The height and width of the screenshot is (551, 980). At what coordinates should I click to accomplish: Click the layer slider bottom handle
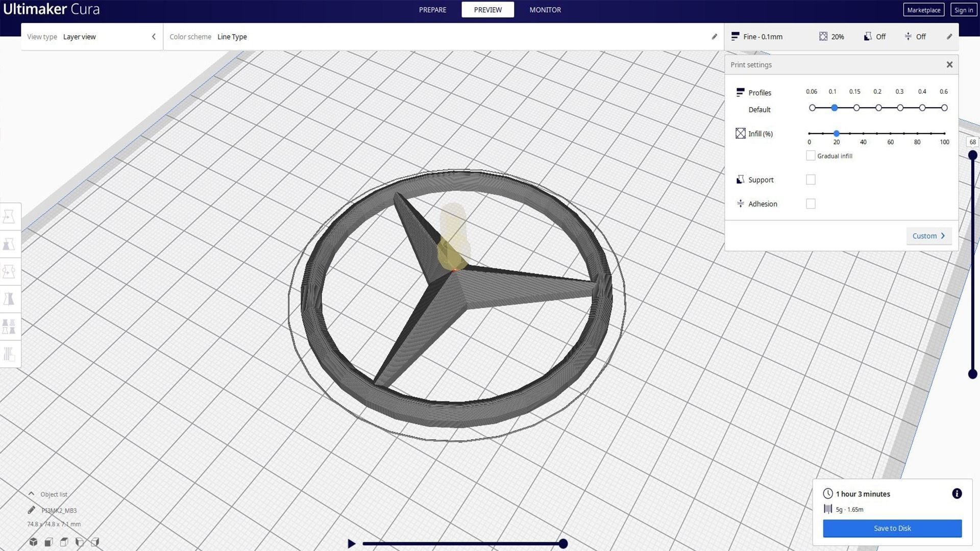pos(973,374)
